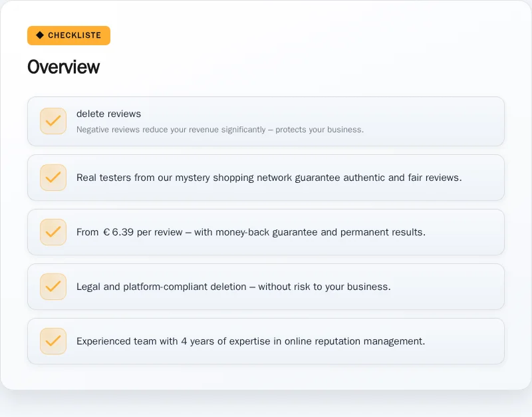The image size is (532, 417).
Task: Click 'online reputation management' phrase
Action: point(354,341)
